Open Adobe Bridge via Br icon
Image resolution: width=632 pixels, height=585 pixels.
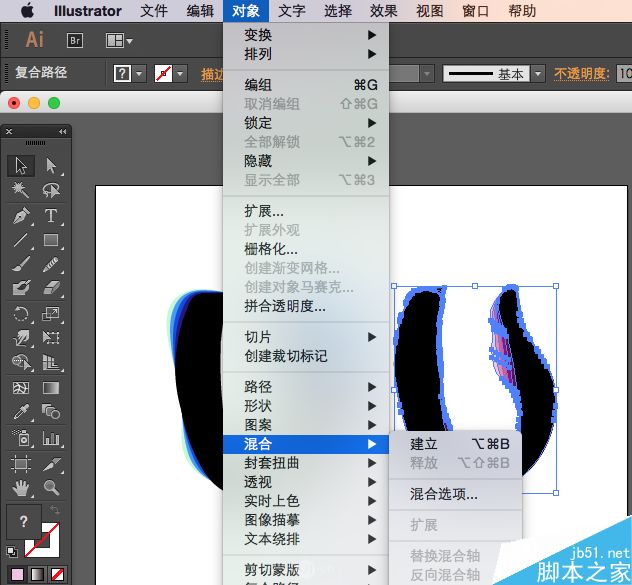pyautogui.click(x=75, y=41)
